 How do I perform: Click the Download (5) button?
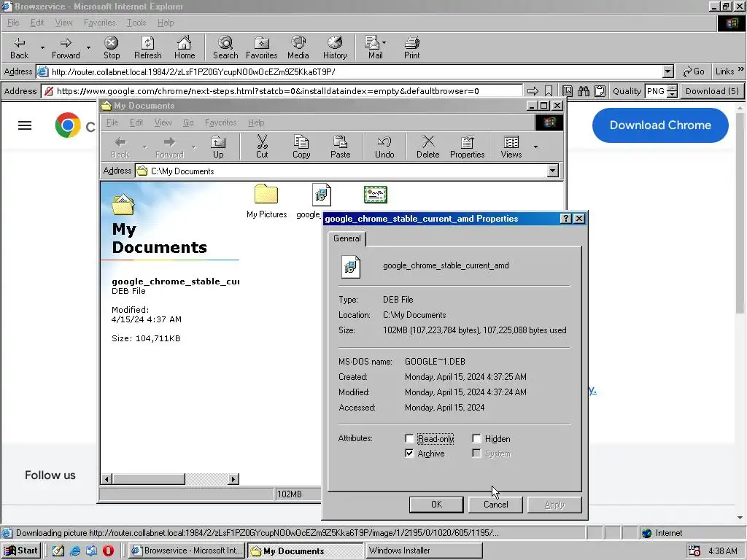point(712,91)
